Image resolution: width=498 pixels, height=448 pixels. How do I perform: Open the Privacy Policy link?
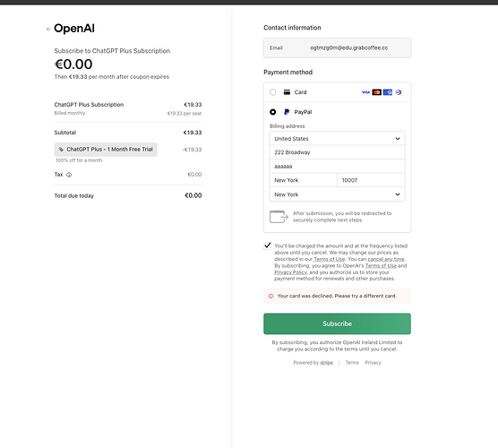(290, 272)
